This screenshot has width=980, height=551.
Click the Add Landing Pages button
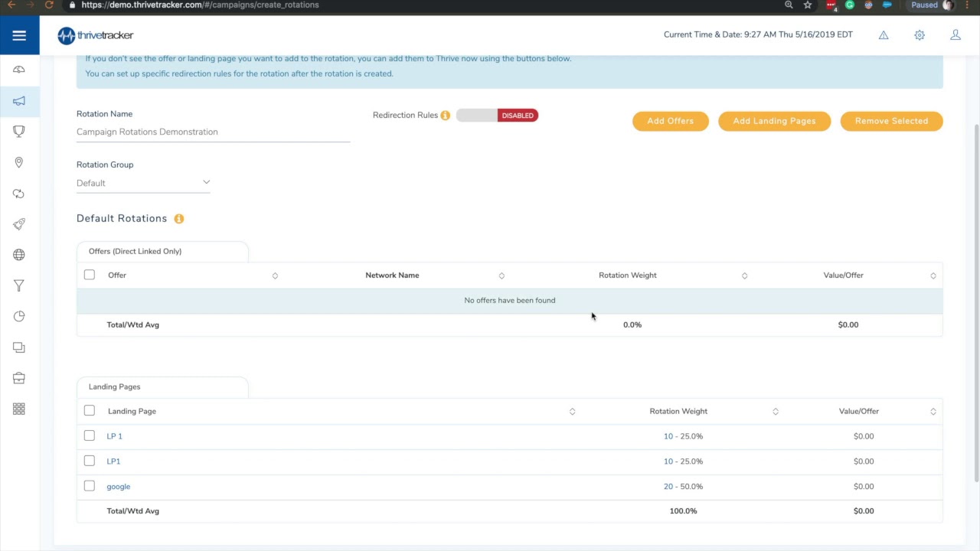point(774,121)
